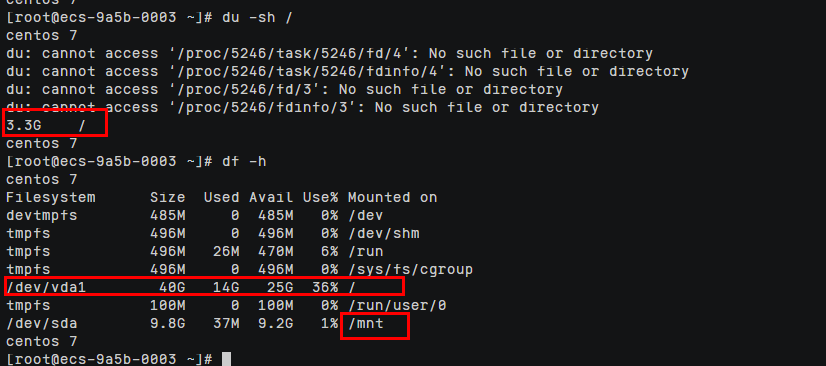The height and width of the screenshot is (366, 826).
Task: Click the terminal cursor block at prompt
Action: (x=227, y=360)
